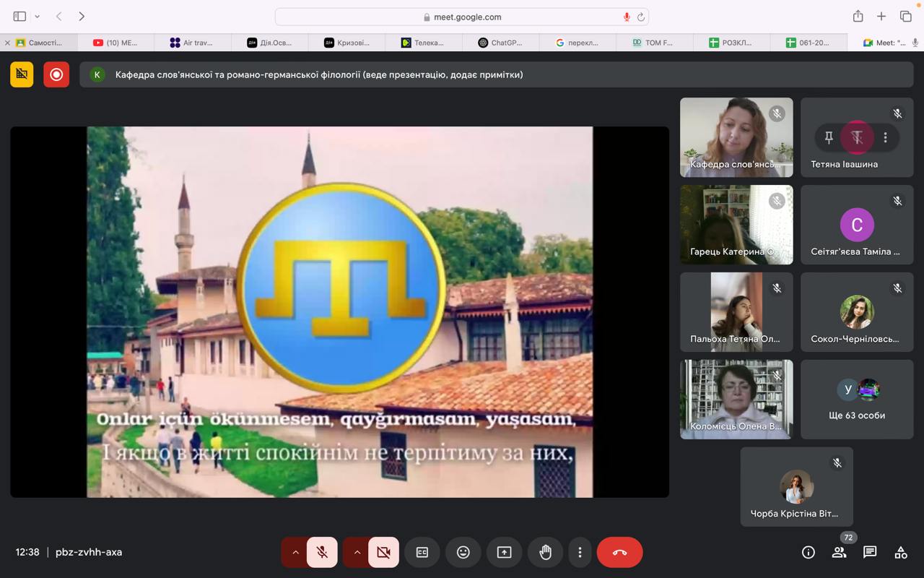
Task: Switch to the перекл... Google tab
Action: pos(578,43)
